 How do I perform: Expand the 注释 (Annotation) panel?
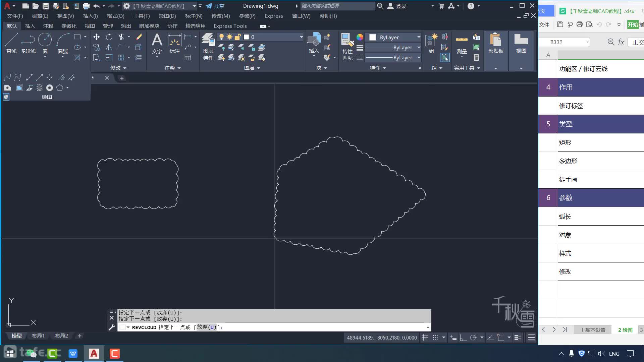tap(172, 68)
